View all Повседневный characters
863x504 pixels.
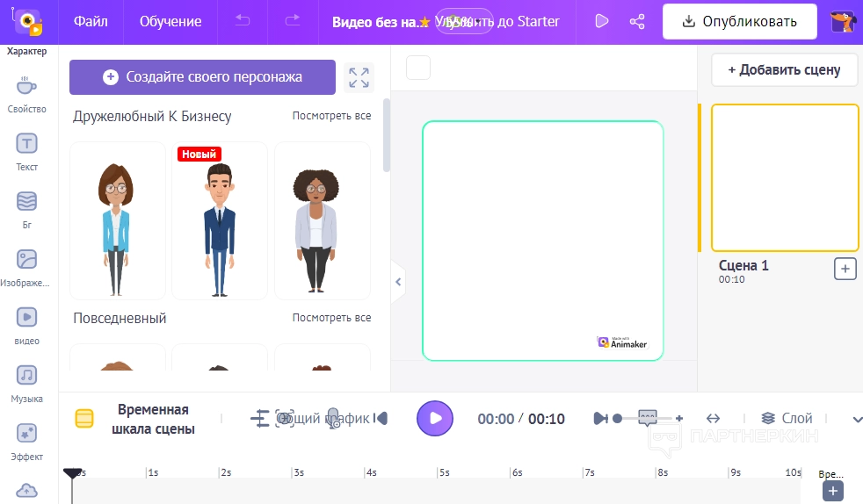pos(331,318)
